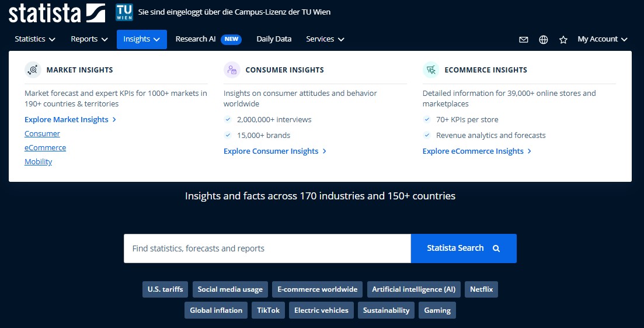Click text "70+ KPIs per store"
Viewport: 644px width, 328px height.
(x=467, y=120)
